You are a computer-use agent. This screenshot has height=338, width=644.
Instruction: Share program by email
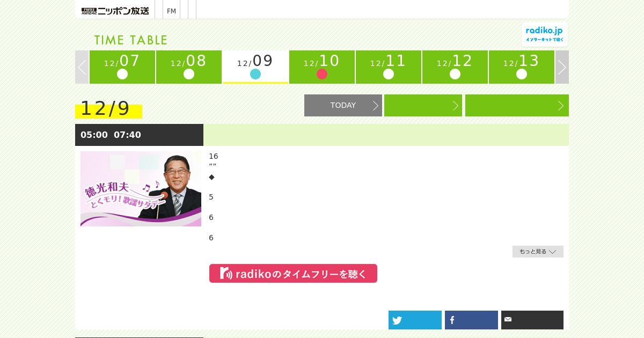click(532, 320)
